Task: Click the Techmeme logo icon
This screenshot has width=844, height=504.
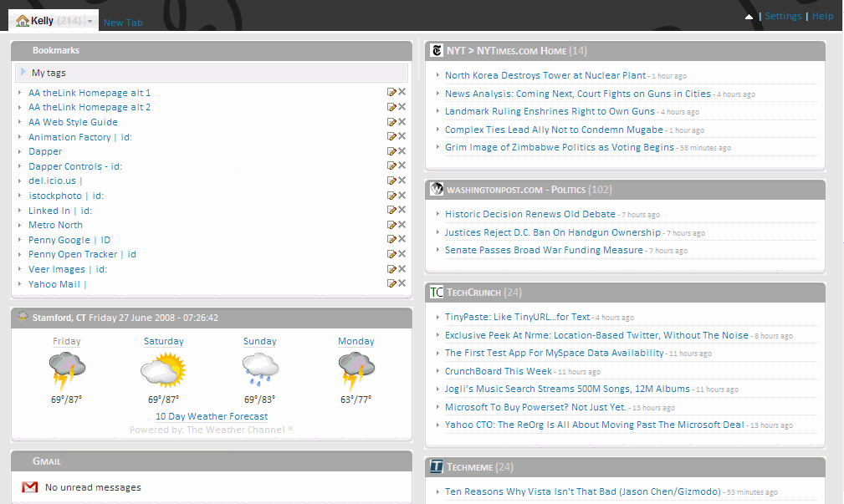Action: [437, 467]
